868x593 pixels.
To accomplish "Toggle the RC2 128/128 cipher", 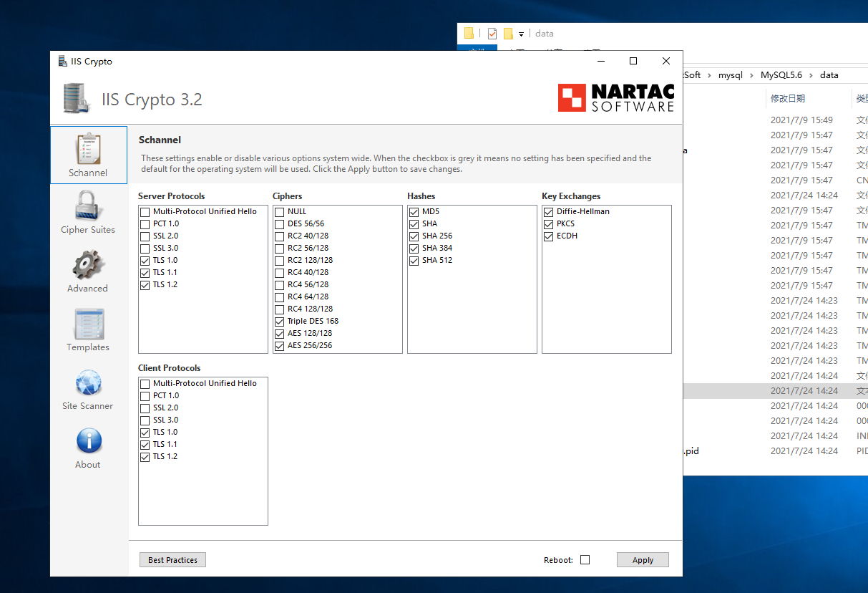I will coord(280,261).
